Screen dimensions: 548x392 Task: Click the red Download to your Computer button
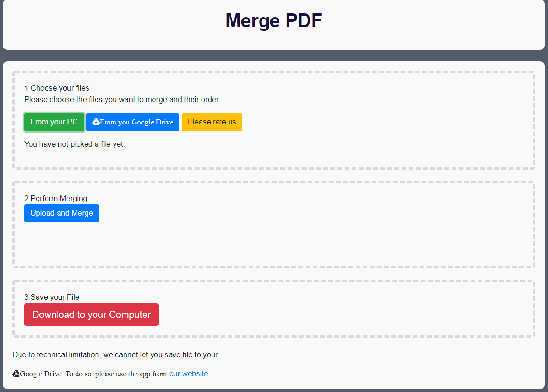tap(91, 315)
